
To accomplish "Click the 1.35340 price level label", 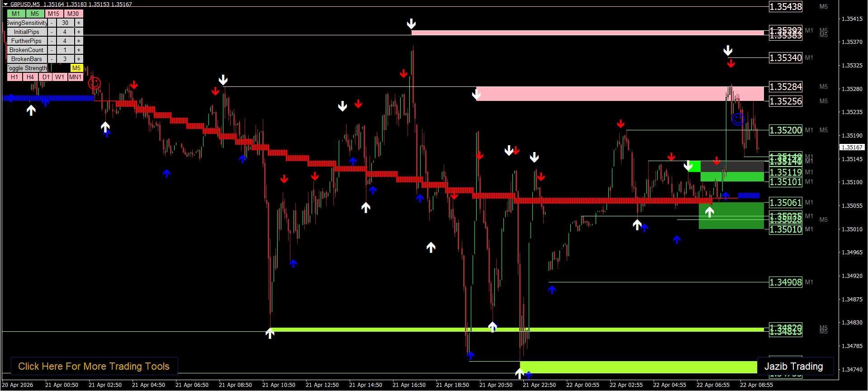I will pyautogui.click(x=786, y=58).
